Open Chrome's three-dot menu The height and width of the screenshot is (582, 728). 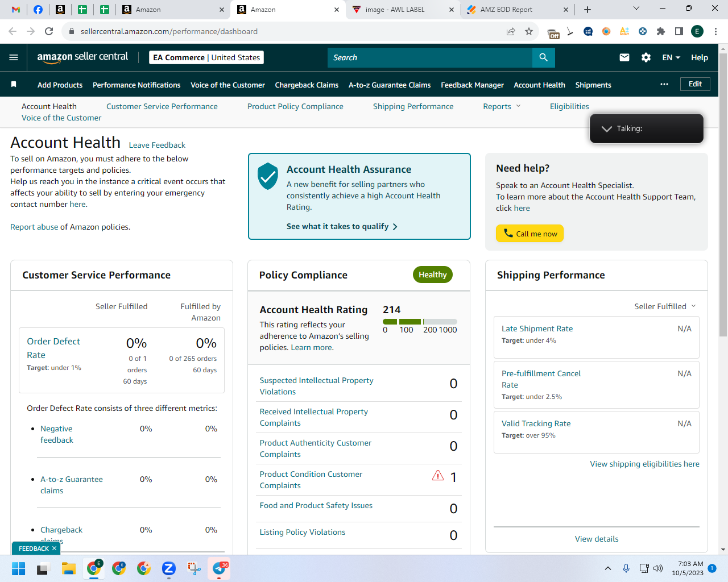tap(715, 31)
